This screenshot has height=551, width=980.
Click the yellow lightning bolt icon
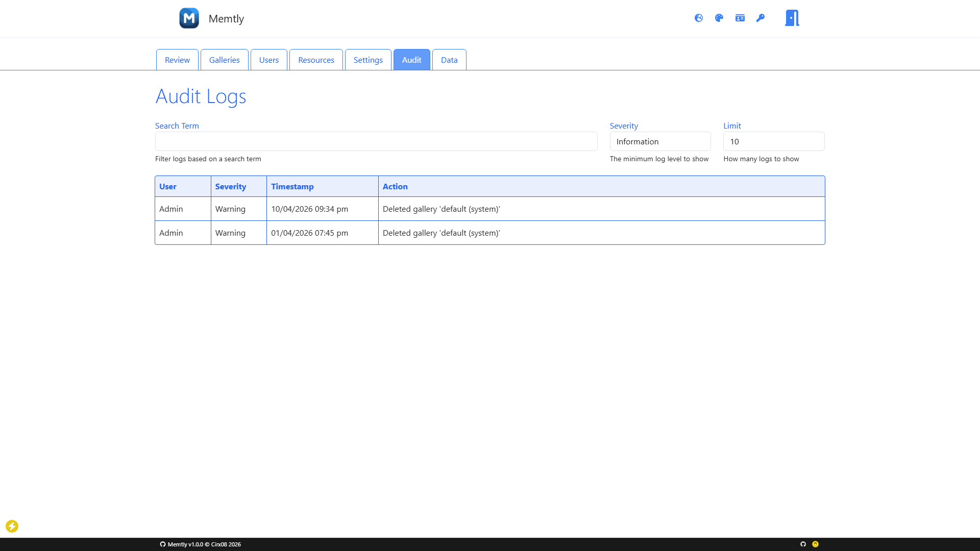tap(12, 526)
